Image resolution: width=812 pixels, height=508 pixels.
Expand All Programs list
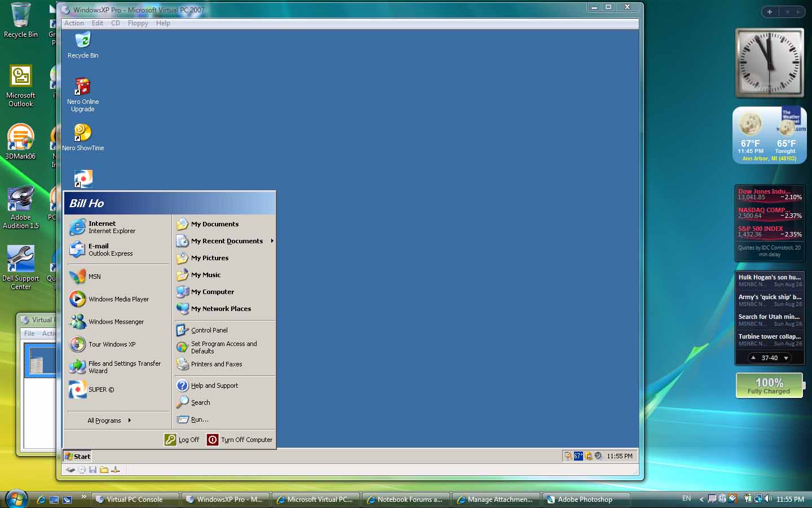coord(109,421)
